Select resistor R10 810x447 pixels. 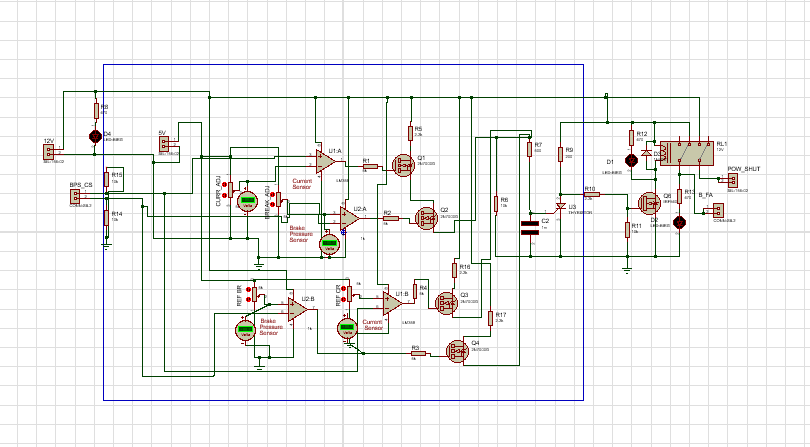pyautogui.click(x=592, y=195)
